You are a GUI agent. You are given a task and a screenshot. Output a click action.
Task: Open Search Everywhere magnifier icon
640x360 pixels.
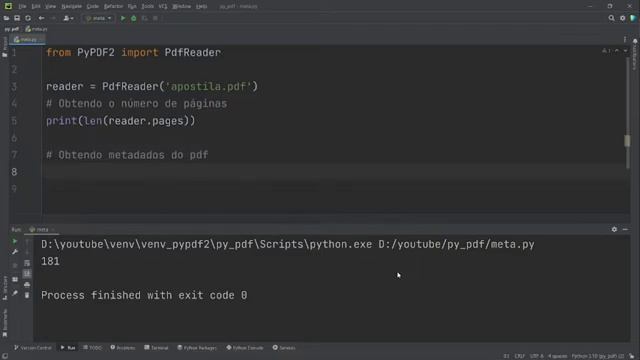coord(611,18)
